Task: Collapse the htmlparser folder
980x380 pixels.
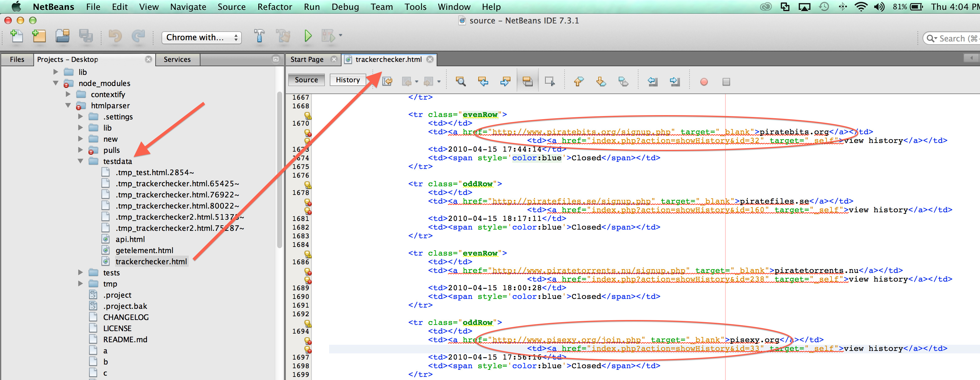Action: click(68, 105)
